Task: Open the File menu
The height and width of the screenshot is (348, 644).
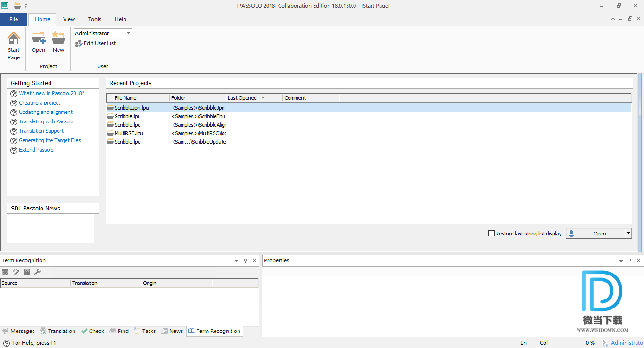Action: tap(14, 19)
